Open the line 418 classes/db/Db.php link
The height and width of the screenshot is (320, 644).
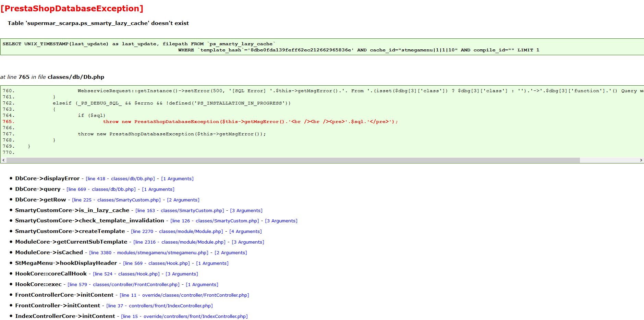[x=120, y=179]
